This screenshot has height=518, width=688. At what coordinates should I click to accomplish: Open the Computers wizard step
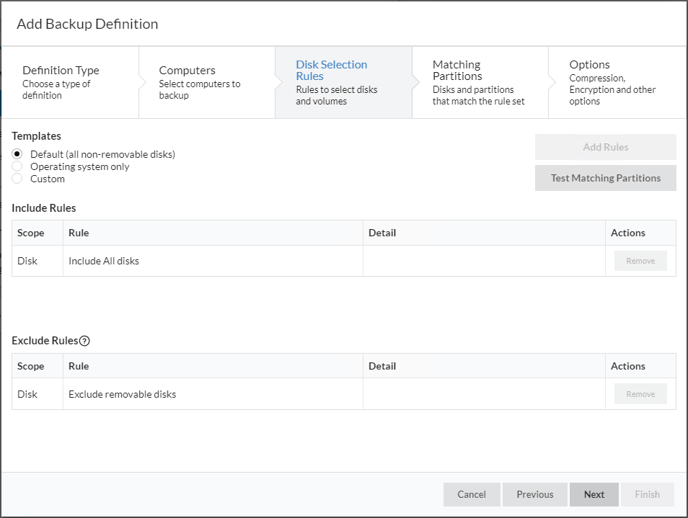coord(207,82)
